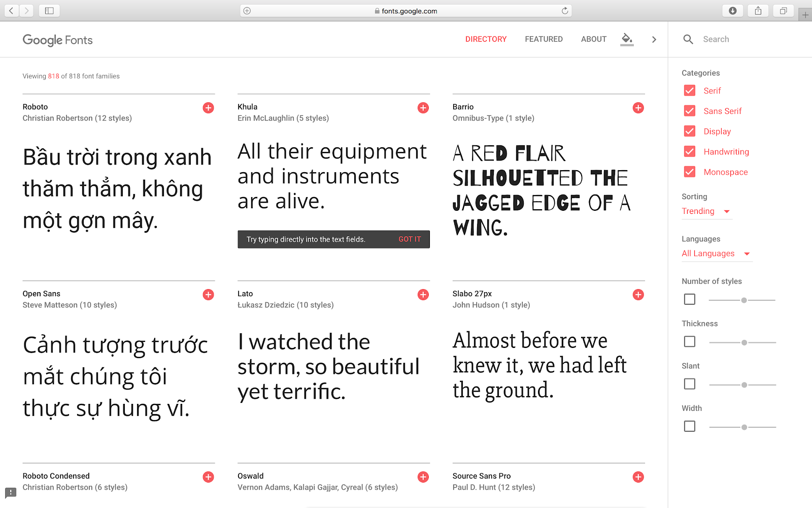Click the Roboto Condensed font name

pyautogui.click(x=56, y=476)
